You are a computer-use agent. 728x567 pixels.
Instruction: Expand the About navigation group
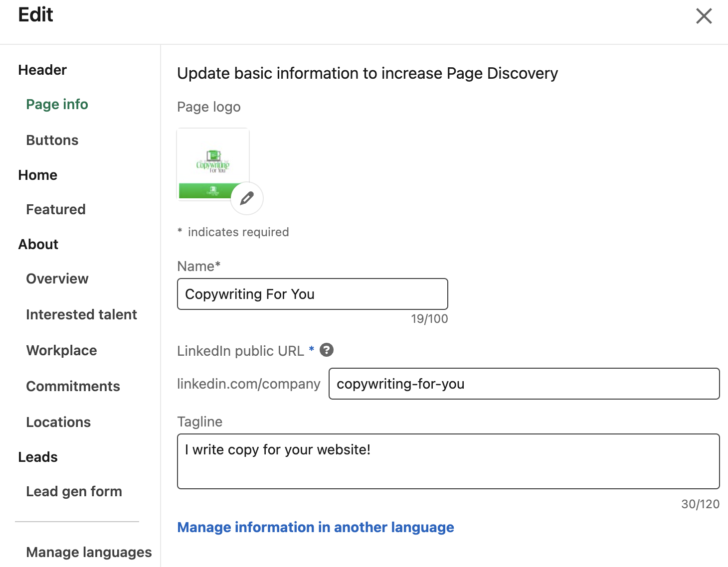pyautogui.click(x=38, y=244)
